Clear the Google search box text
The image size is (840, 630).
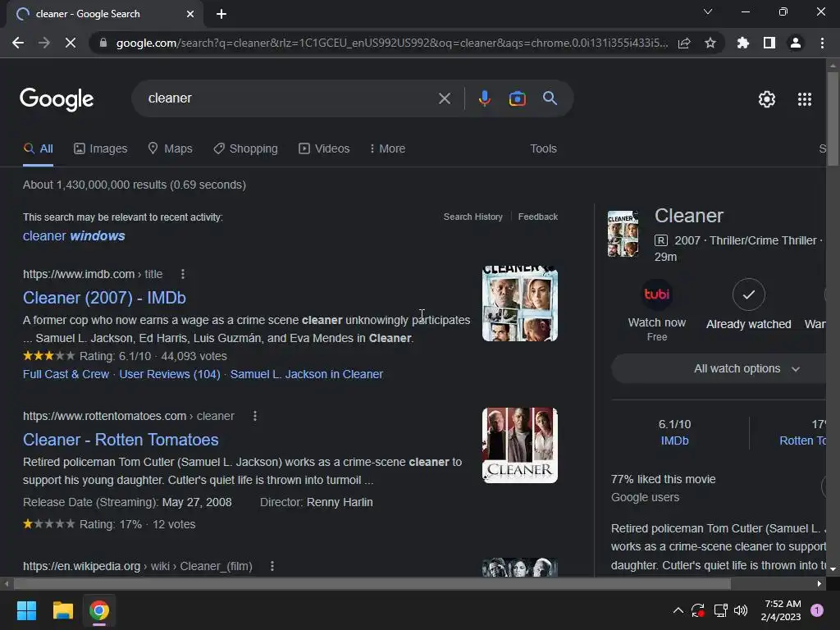point(444,98)
